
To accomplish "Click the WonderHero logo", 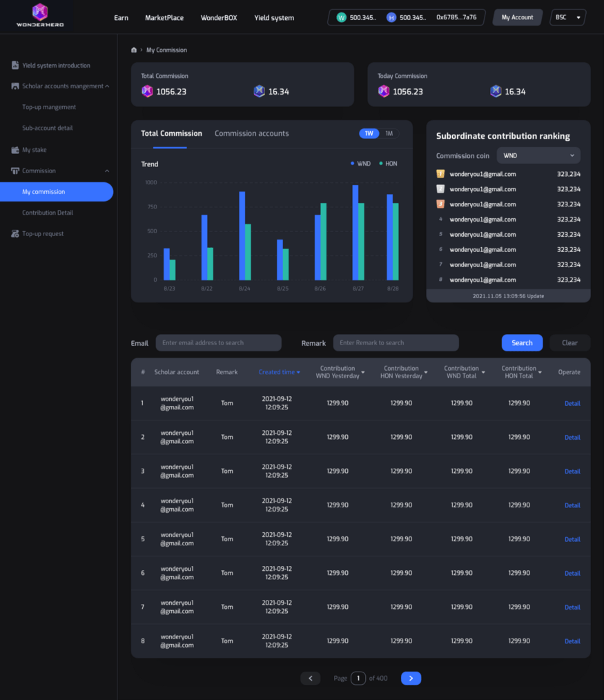I will [x=40, y=15].
